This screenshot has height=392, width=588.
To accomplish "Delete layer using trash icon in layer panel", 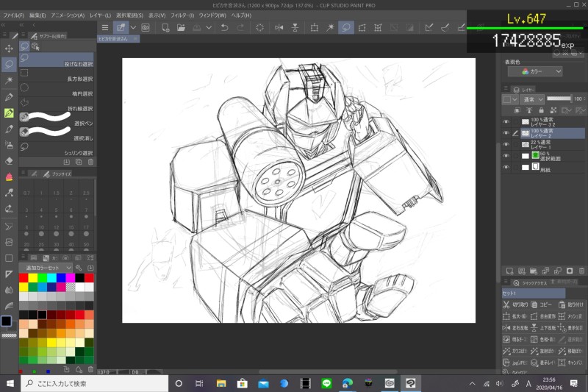I will [581, 271].
